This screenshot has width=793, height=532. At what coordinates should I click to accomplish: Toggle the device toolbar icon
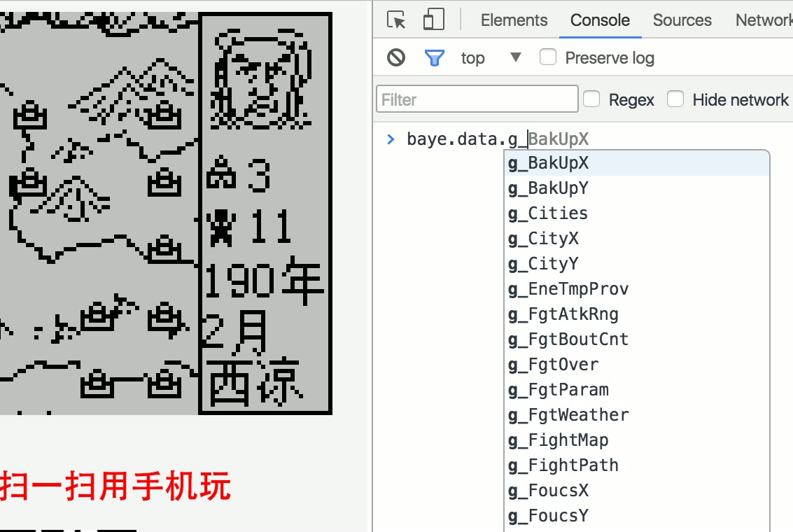coord(434,20)
